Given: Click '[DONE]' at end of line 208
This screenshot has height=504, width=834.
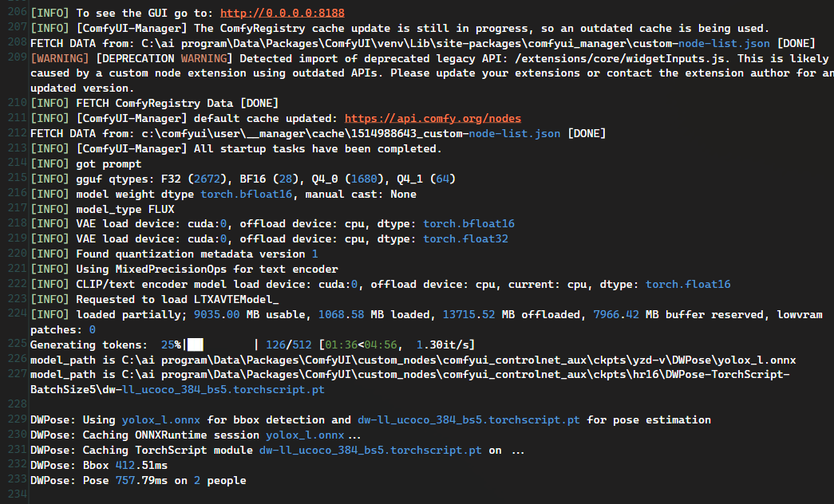Looking at the screenshot, I should (x=796, y=44).
